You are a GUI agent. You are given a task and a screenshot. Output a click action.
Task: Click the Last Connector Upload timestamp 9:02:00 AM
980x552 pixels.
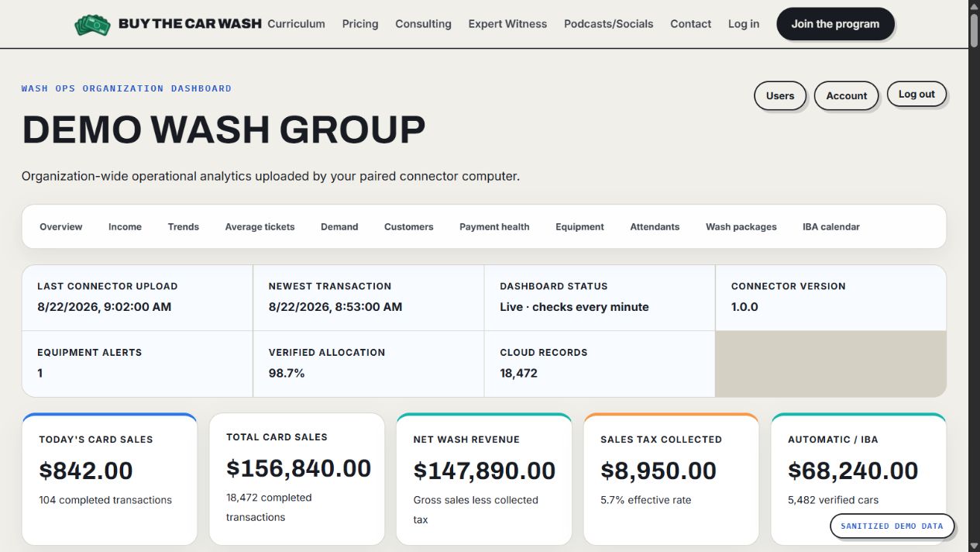point(105,307)
